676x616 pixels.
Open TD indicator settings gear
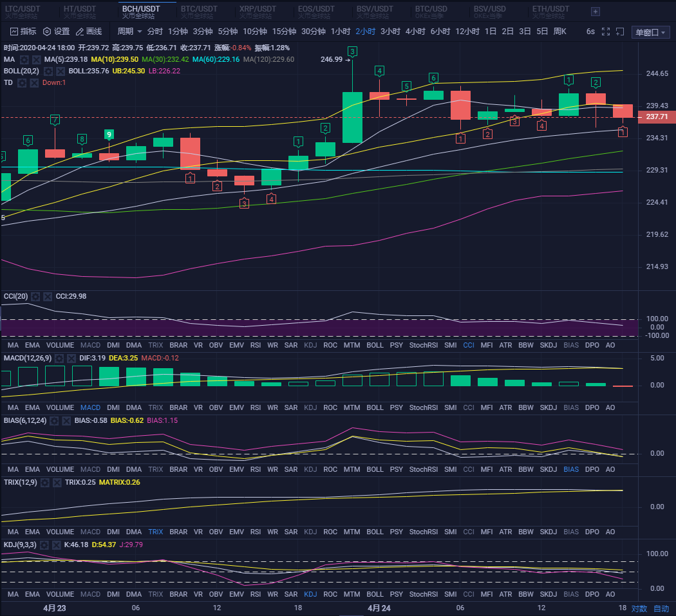[22, 83]
